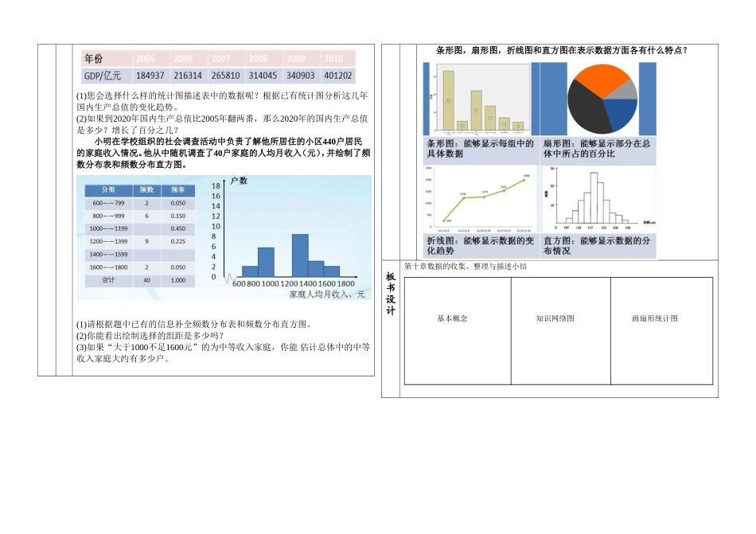Viewport: 756px width, 534px height.
Task: Click the heading asking about chart 特点
Action: click(562, 50)
